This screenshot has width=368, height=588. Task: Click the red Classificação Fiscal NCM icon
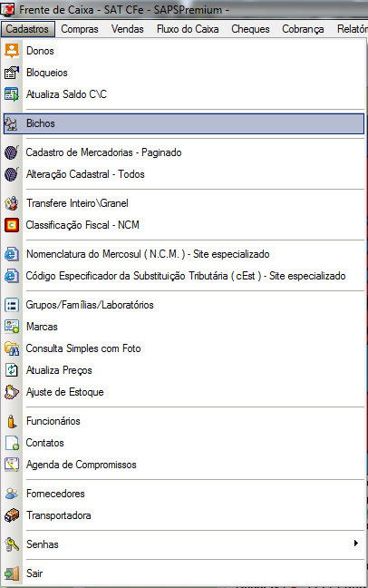click(x=12, y=225)
